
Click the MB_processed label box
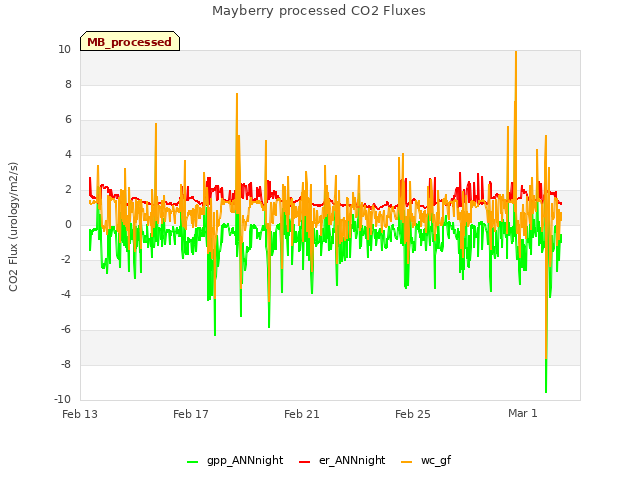click(130, 41)
